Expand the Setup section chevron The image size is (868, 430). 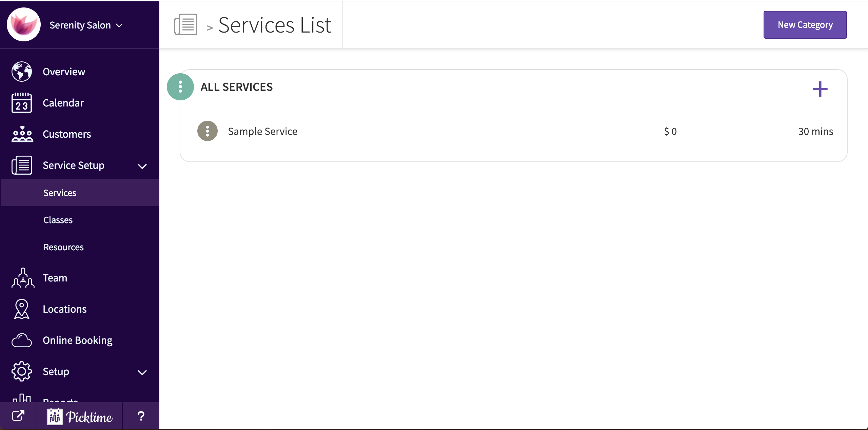coord(142,372)
